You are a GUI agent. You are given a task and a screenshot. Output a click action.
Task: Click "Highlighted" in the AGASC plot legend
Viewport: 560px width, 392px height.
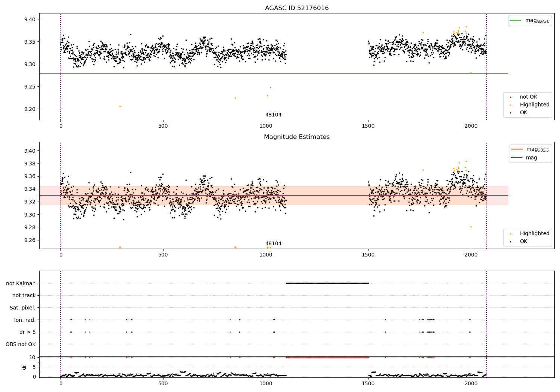tap(535, 105)
